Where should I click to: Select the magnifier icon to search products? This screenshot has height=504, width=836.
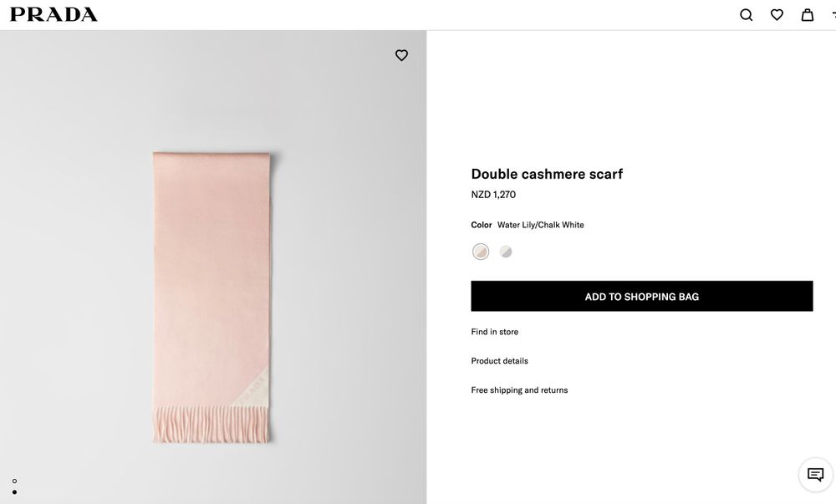pos(745,14)
